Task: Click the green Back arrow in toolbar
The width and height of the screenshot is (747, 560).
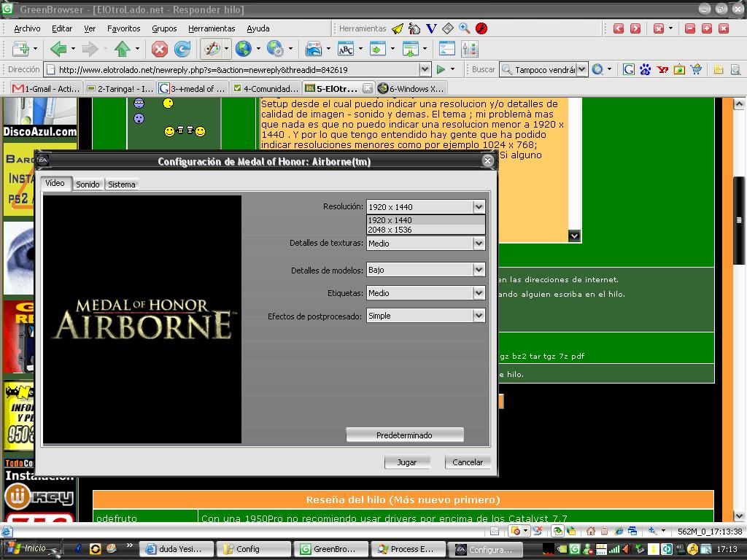Action: pos(58,49)
